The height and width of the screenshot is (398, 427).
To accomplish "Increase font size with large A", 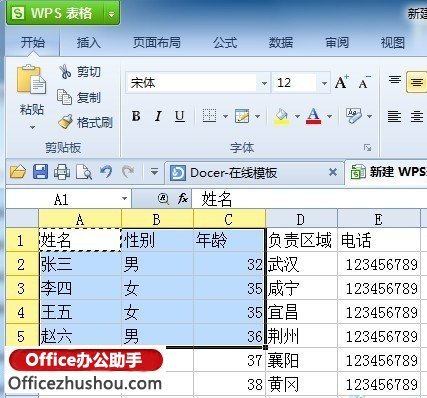I will coord(342,82).
